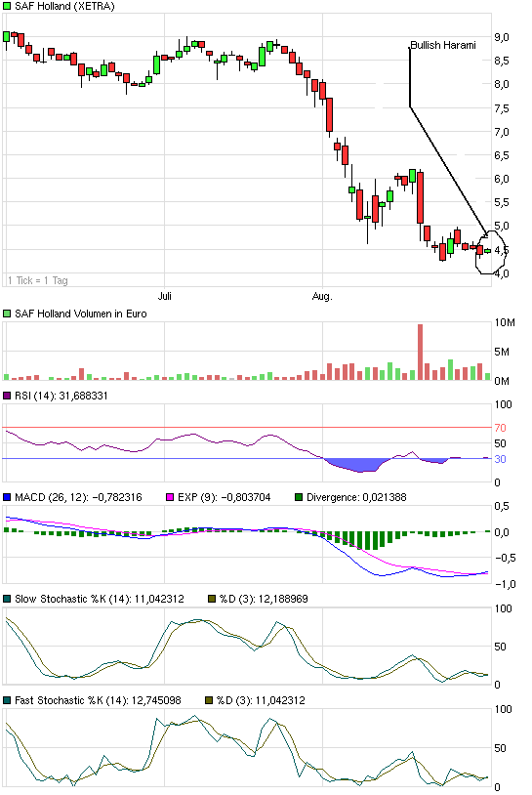Screen dimensions: 532x795
Task: Click the blue oversold RSI filled area
Action: point(358,464)
